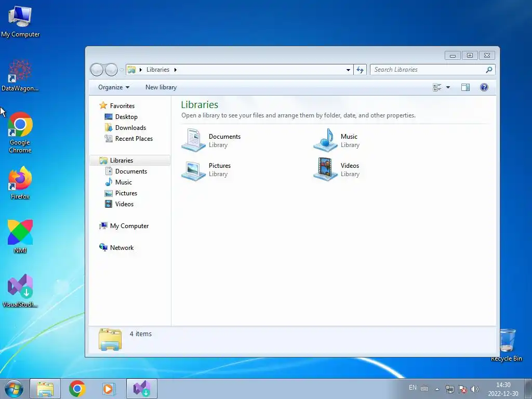Click the Back navigation button
Screen dimensions: 532x399
pyautogui.click(x=97, y=70)
